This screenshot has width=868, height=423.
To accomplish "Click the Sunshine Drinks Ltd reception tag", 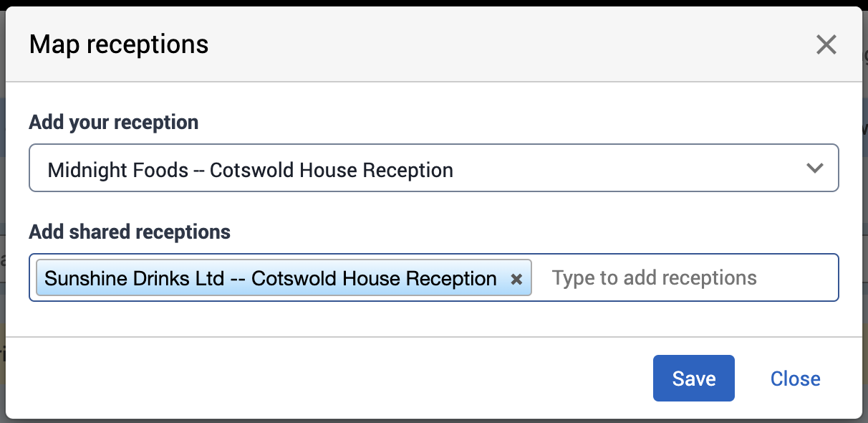I will (x=271, y=278).
